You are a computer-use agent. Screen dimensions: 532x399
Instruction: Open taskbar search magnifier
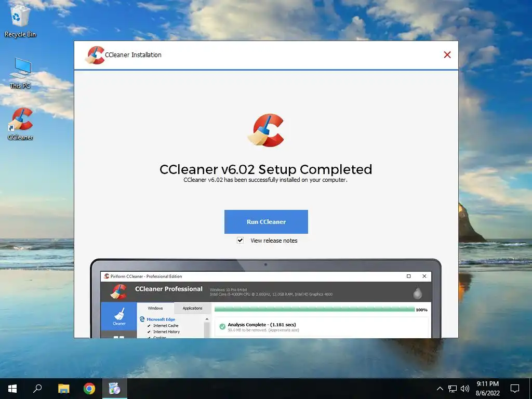click(x=37, y=389)
